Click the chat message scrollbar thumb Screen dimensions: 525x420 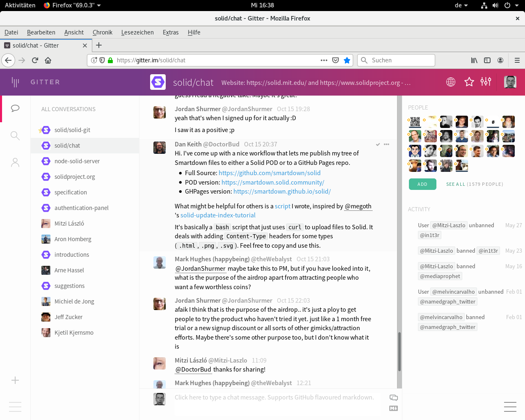coord(399,351)
